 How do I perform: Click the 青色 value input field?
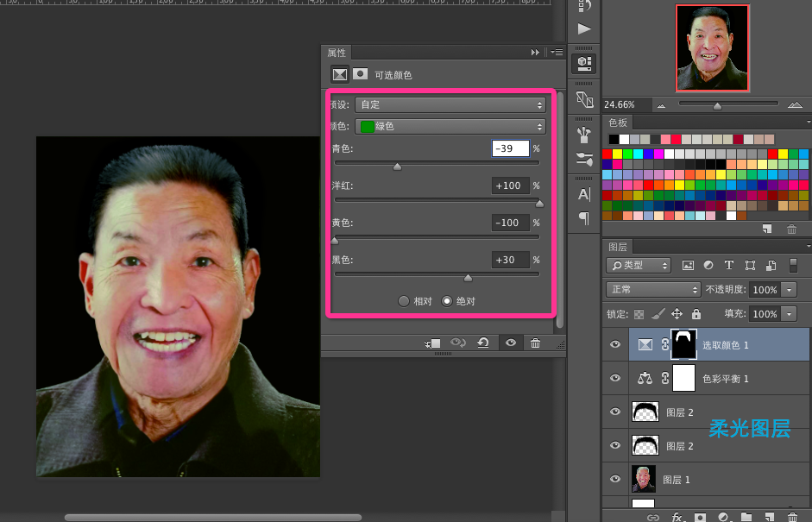point(511,148)
